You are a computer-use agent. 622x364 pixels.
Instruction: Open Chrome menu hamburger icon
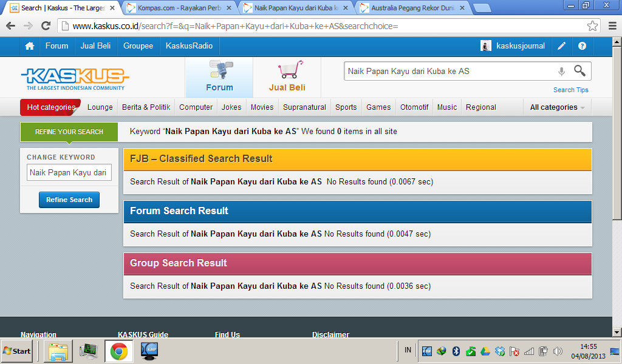tap(612, 26)
